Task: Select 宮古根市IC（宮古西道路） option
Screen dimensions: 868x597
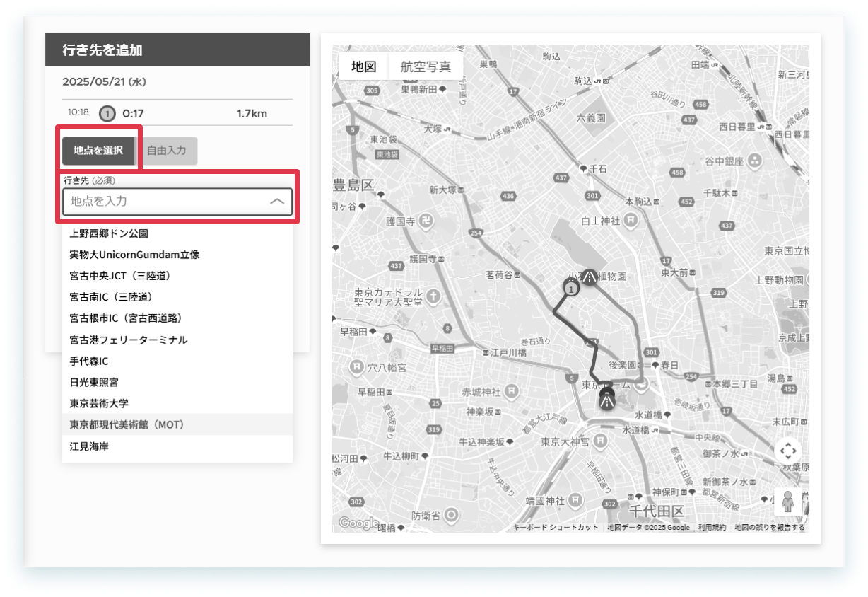Action: click(177, 318)
